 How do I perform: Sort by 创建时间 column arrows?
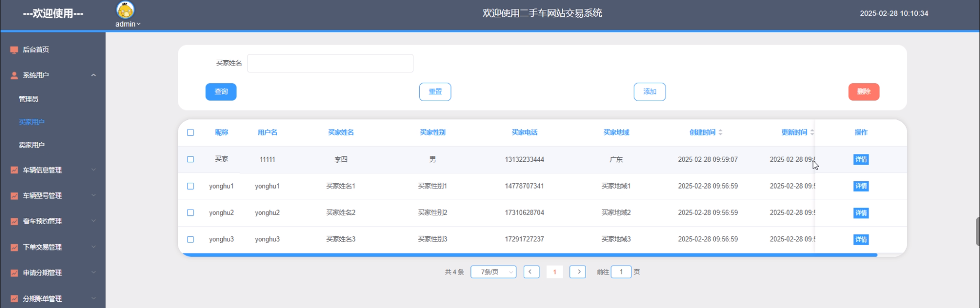click(x=720, y=133)
